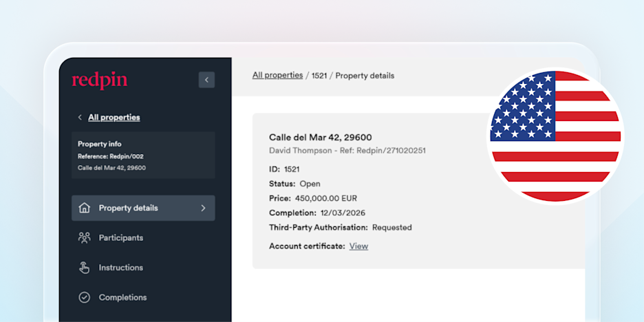Follow the All properties sidebar link
Viewport: 644px width, 322px height.
click(x=114, y=118)
